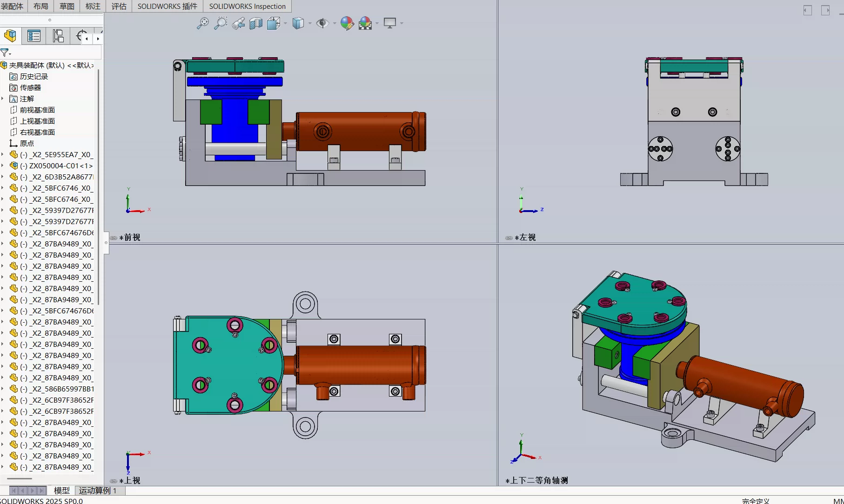Click the Hide/Show Items eye icon

click(x=322, y=23)
